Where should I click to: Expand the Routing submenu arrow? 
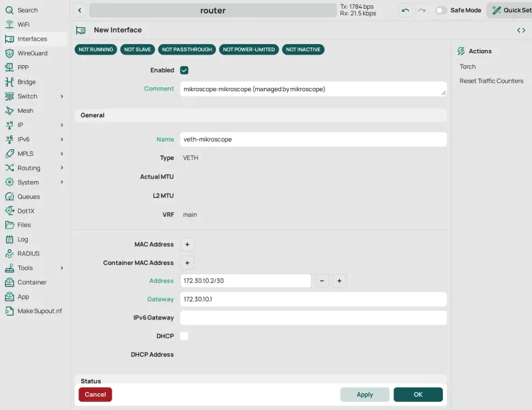click(x=62, y=168)
